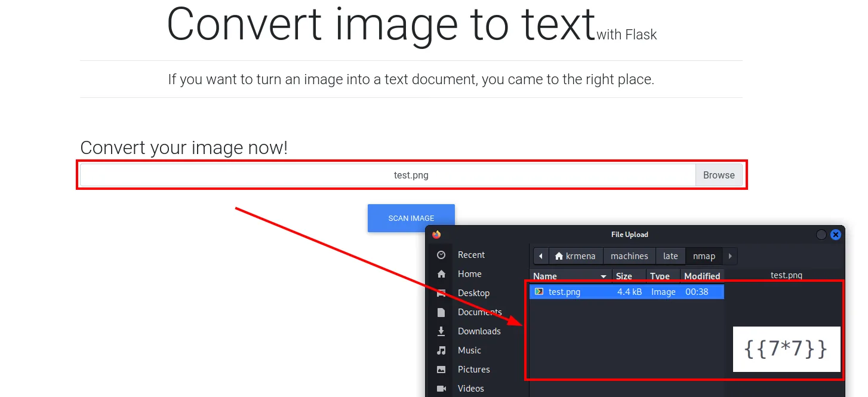This screenshot has height=397, width=868.
Task: Sort files by Size column header
Action: pos(629,276)
